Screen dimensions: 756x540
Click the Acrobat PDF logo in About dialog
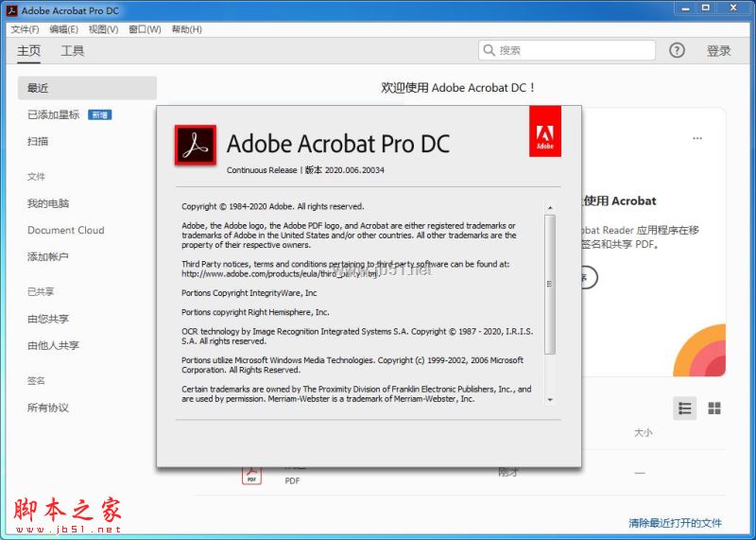[x=196, y=146]
